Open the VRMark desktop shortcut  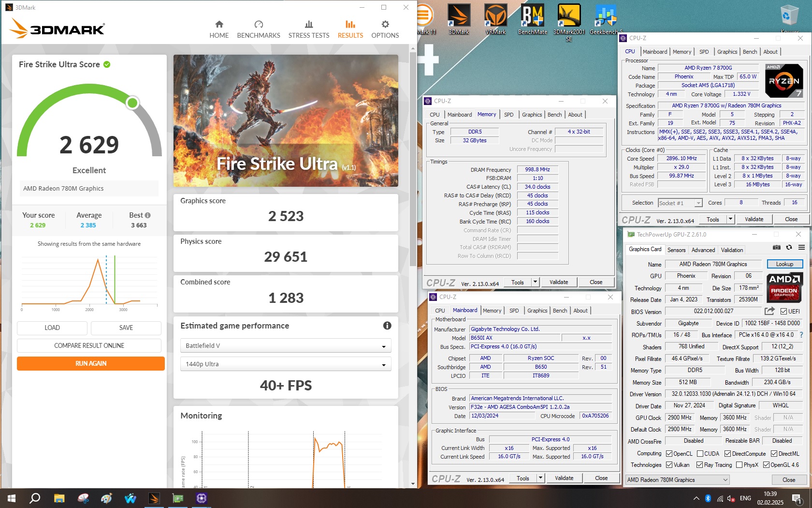tap(495, 19)
